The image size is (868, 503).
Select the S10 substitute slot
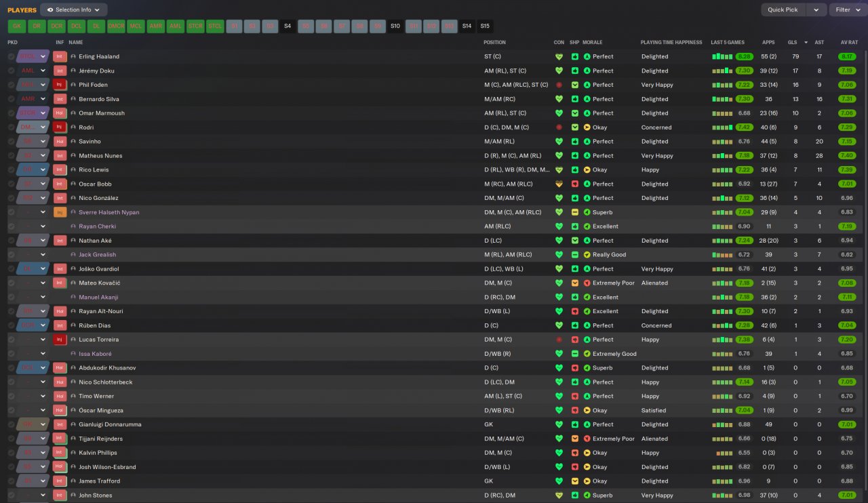coord(395,26)
